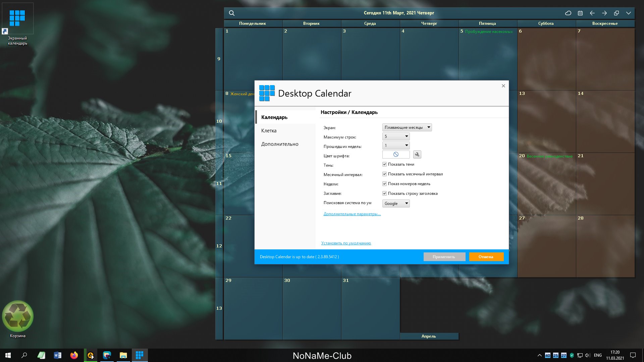
Task: Open the month picker calendar icon
Action: pos(580,13)
